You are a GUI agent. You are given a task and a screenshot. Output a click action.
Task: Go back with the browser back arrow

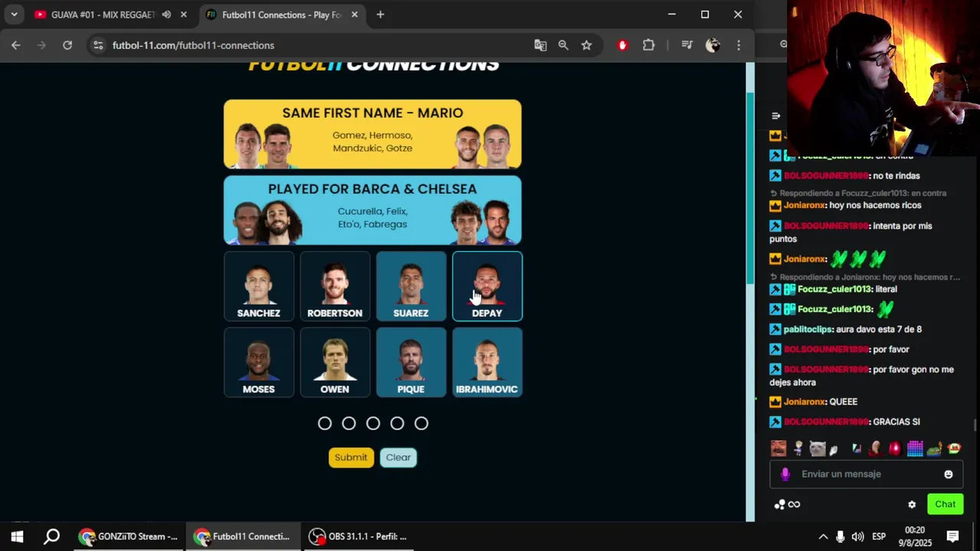tap(16, 45)
